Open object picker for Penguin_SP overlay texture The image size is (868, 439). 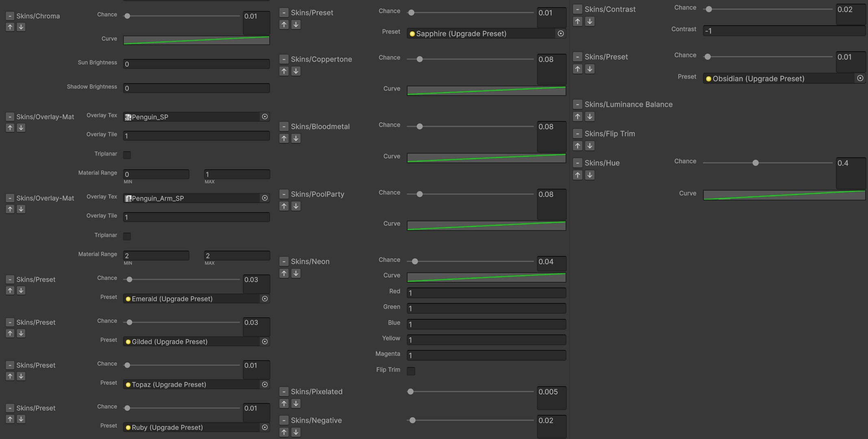coord(265,117)
